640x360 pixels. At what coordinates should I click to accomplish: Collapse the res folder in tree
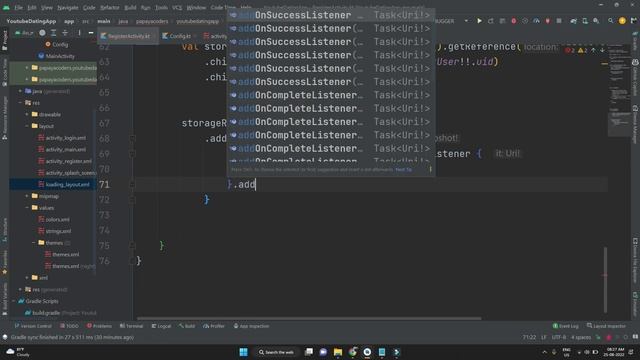20,103
